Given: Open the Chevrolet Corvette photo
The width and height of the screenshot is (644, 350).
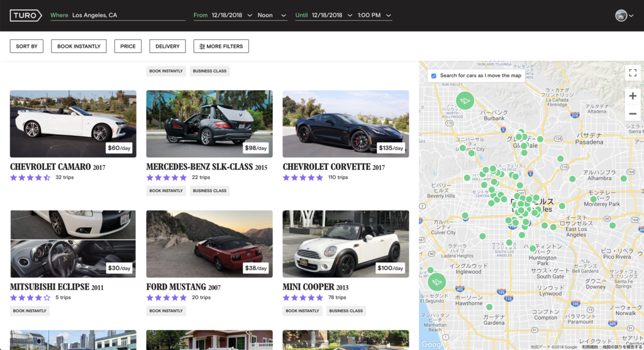Looking at the screenshot, I should click(x=346, y=124).
